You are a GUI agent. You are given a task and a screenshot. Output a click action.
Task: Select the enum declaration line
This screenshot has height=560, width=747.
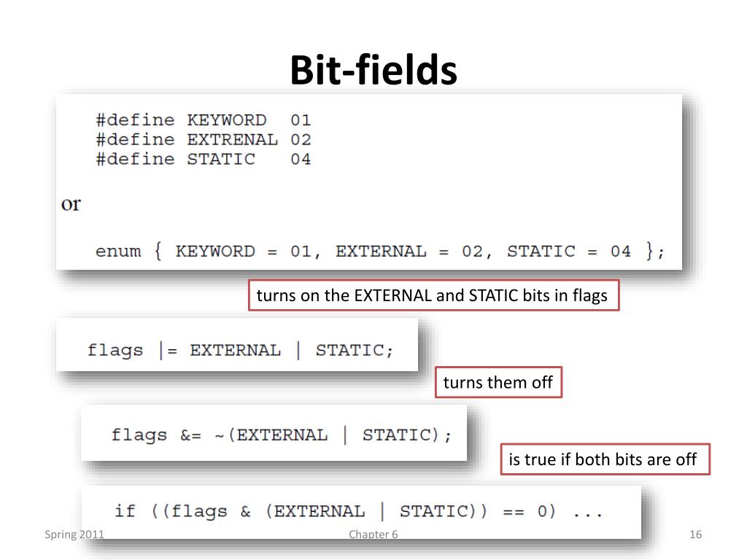pos(379,251)
